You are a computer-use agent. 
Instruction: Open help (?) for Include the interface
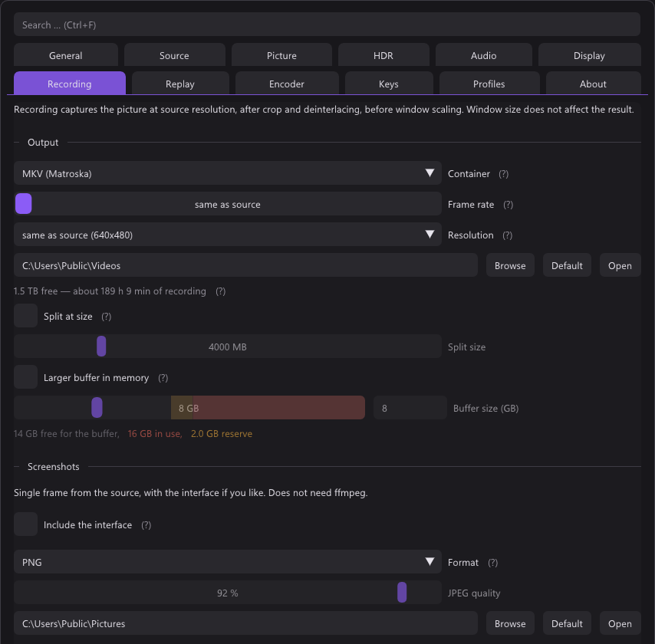tap(146, 525)
